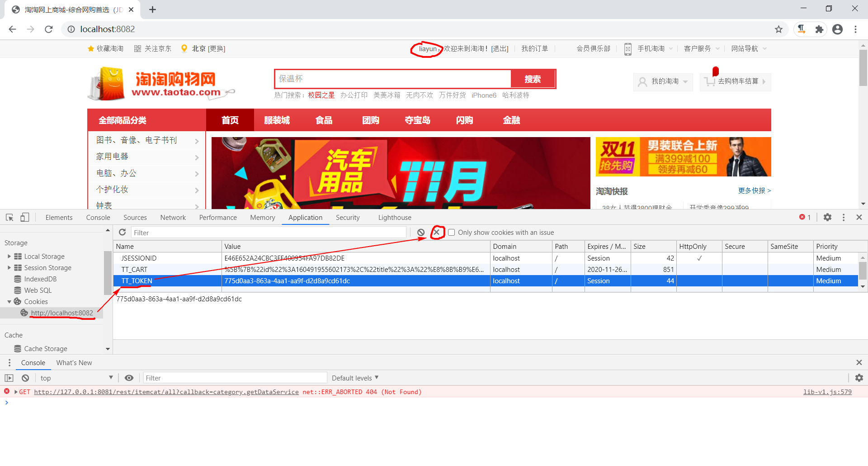Click the 去购物车结算 cart icon
The width and height of the screenshot is (868, 466).
point(708,82)
